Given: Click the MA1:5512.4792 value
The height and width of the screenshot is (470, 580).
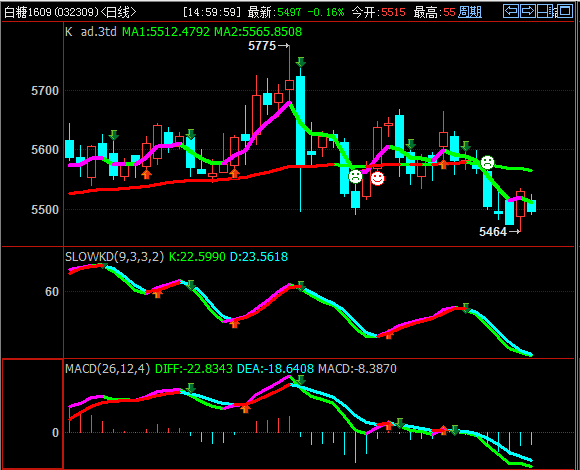Looking at the screenshot, I should (166, 32).
